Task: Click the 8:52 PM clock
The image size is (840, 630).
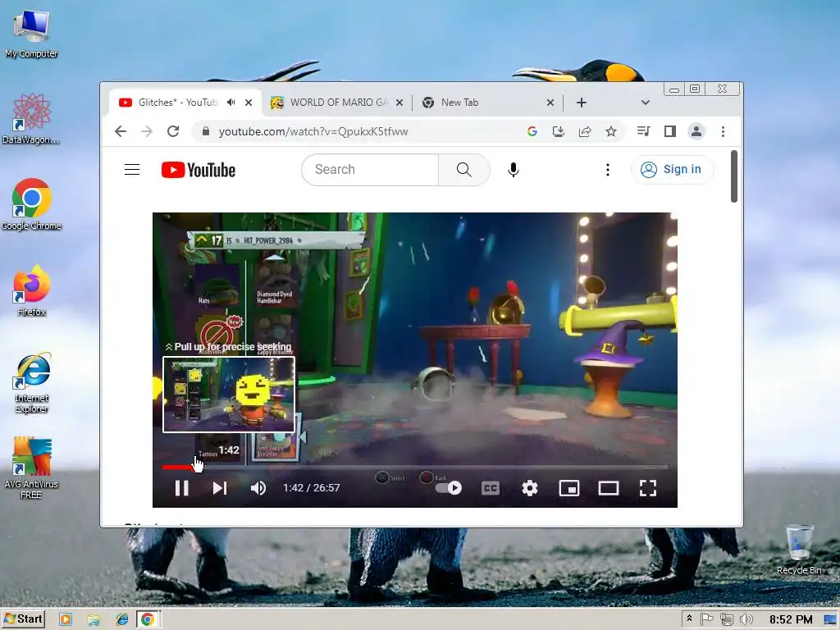Action: (791, 620)
